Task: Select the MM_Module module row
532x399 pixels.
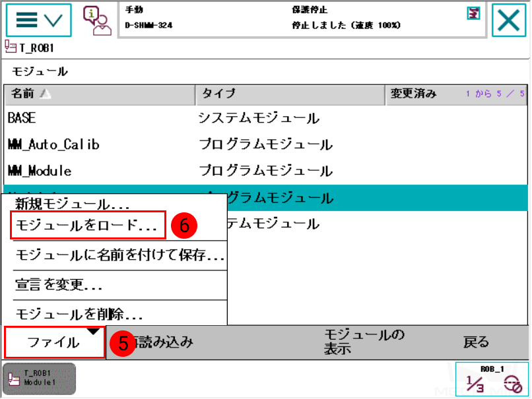Action: click(265, 171)
